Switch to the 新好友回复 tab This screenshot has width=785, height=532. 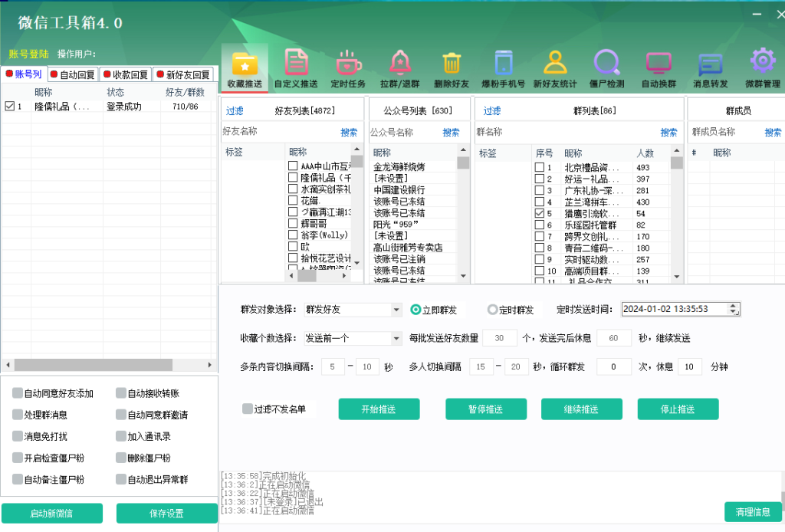(x=182, y=74)
